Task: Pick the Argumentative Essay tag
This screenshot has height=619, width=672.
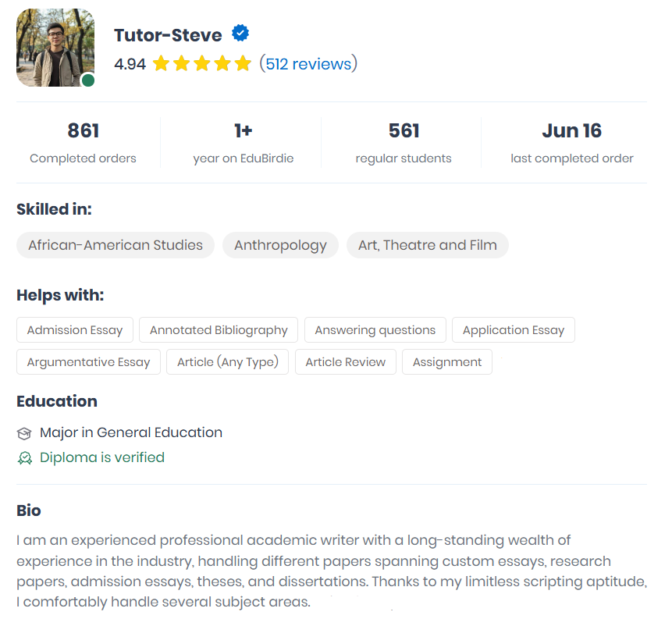Action: pos(89,362)
